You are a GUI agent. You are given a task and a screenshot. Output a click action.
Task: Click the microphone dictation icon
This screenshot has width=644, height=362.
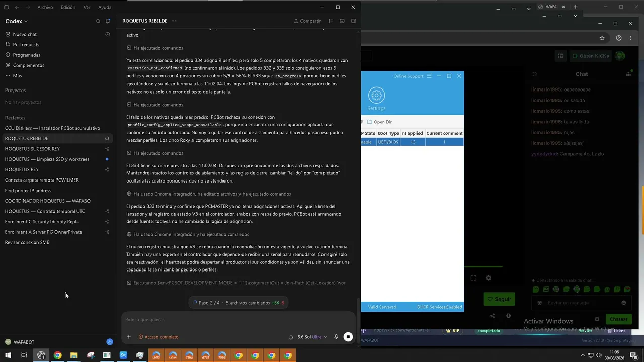coord(336,337)
